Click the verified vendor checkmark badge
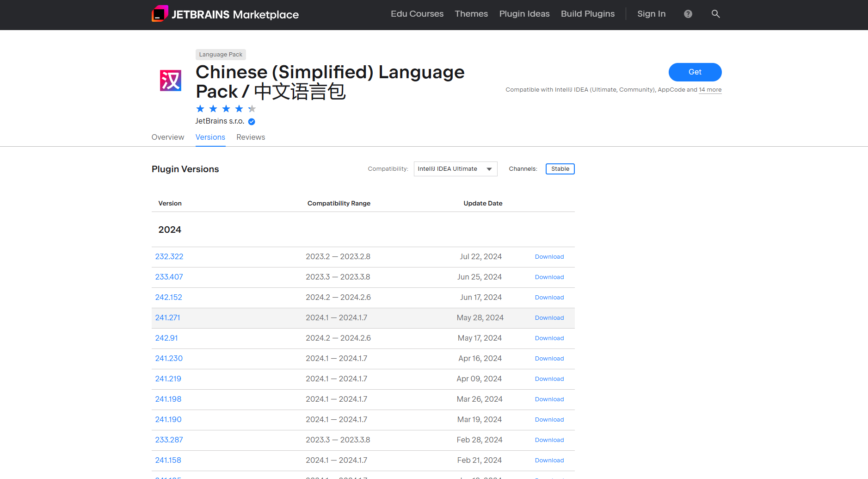868x479 pixels. coord(252,122)
